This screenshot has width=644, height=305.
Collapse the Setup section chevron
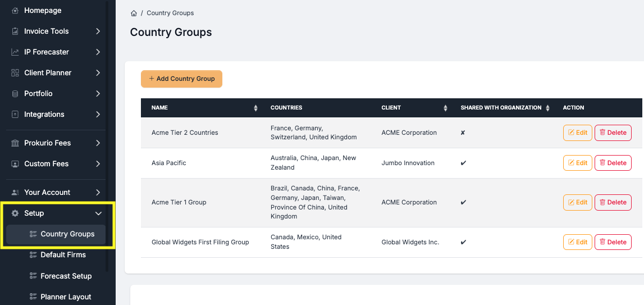click(x=98, y=213)
